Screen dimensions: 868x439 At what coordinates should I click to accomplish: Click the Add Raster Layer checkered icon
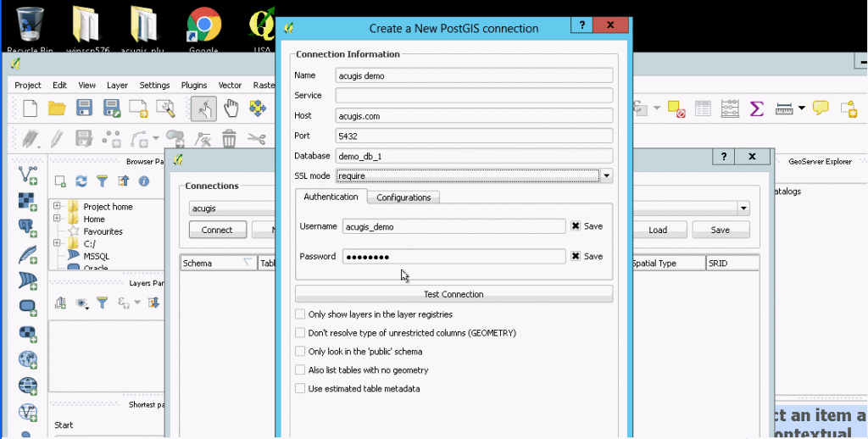point(28,202)
